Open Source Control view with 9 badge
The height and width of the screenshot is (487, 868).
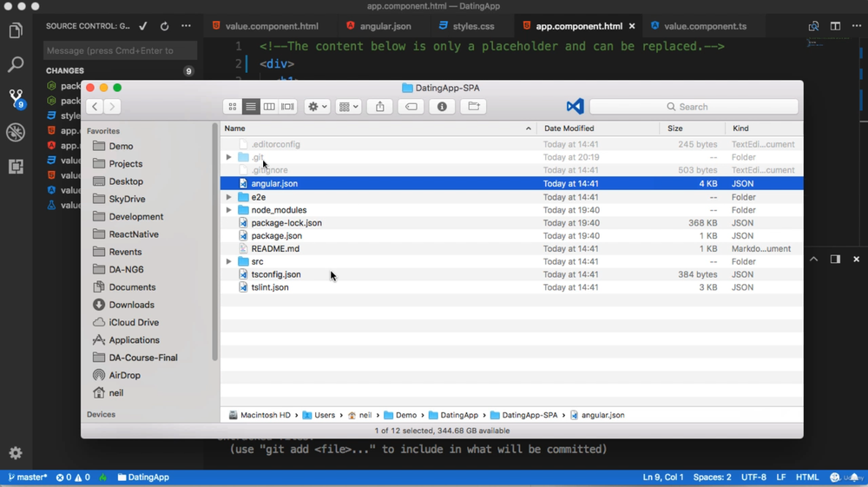(16, 98)
